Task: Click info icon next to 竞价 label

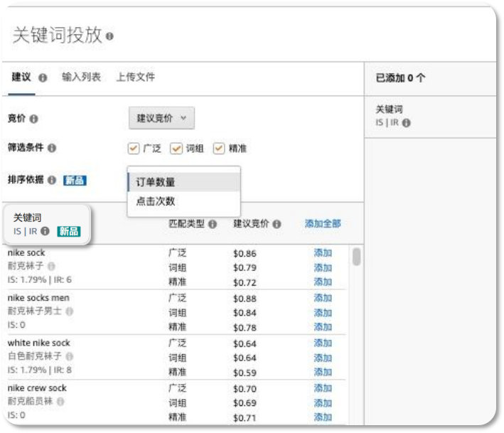Action: click(33, 119)
